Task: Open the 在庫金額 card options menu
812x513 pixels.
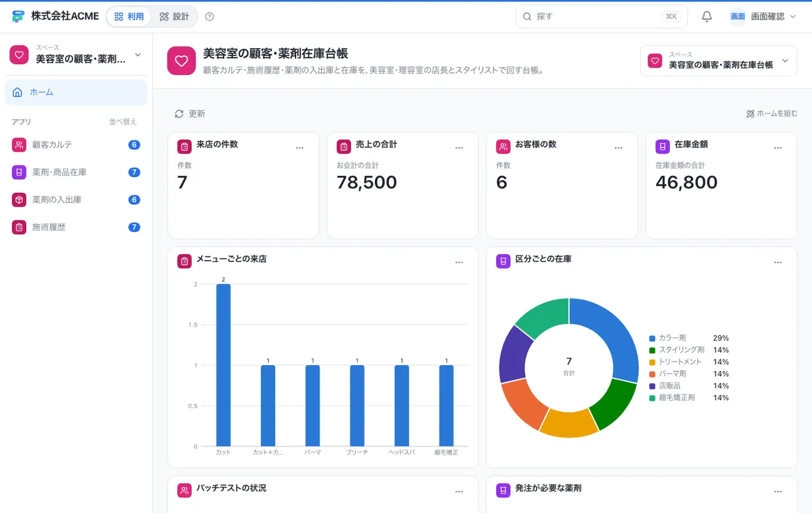Action: 778,148
